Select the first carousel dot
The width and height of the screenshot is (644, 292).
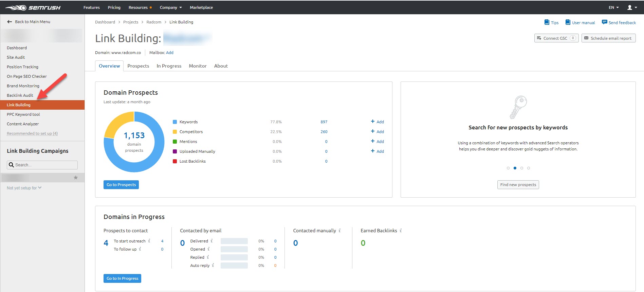pyautogui.click(x=508, y=168)
